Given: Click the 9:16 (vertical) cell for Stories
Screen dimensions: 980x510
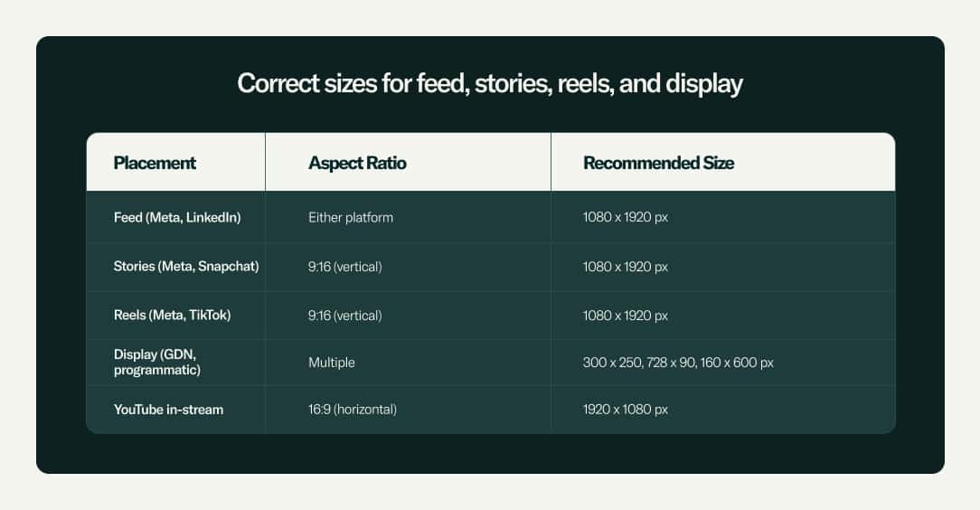Looking at the screenshot, I should [x=345, y=267].
